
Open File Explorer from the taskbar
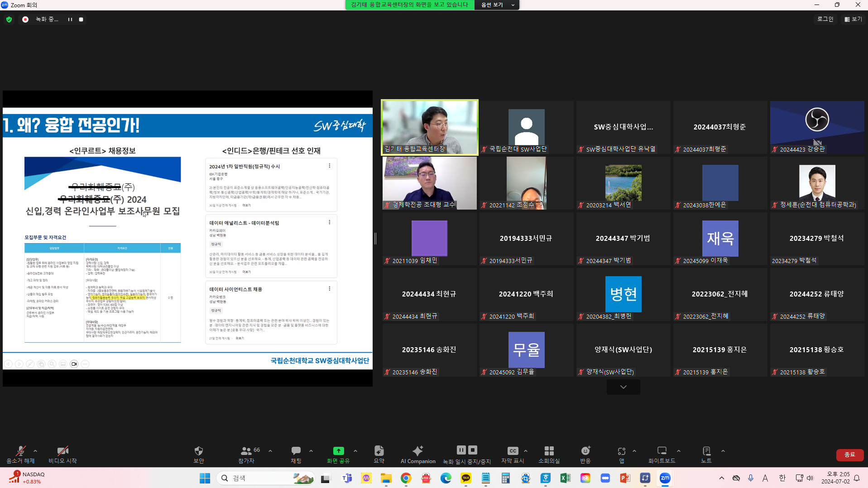(x=386, y=478)
